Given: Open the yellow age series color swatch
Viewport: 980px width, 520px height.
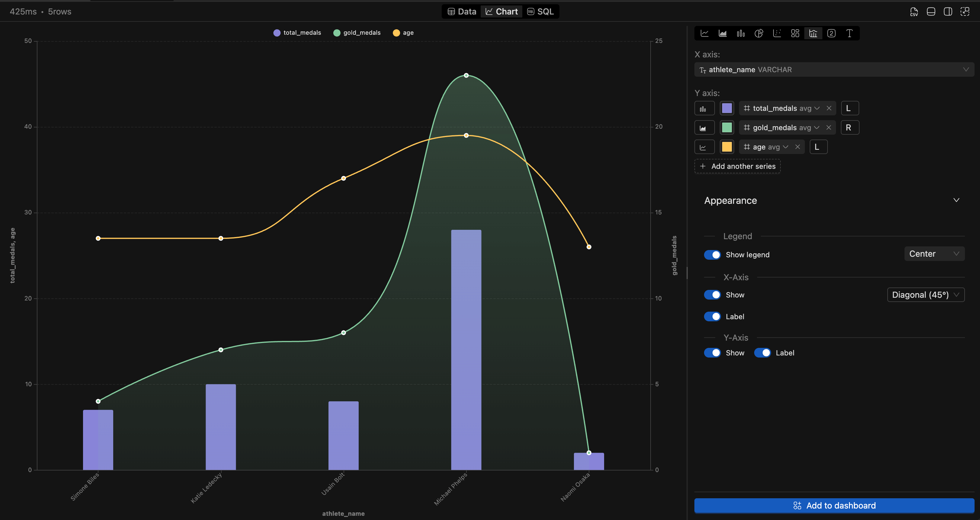Looking at the screenshot, I should (x=727, y=147).
